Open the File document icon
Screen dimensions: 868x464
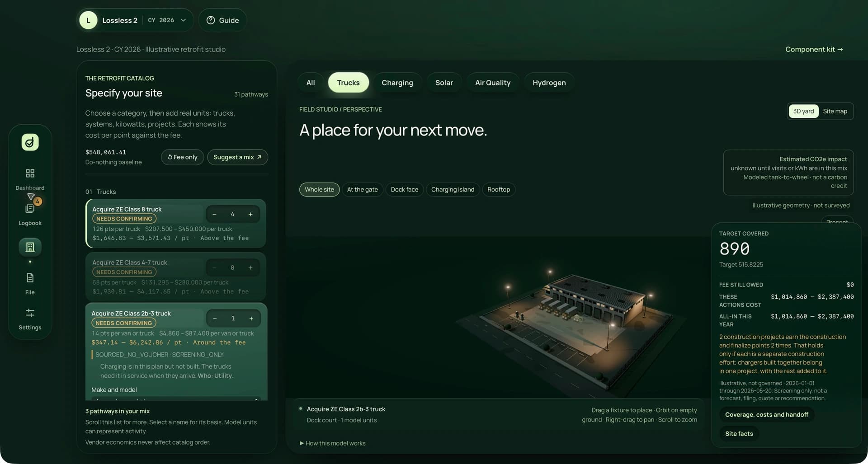pos(30,277)
